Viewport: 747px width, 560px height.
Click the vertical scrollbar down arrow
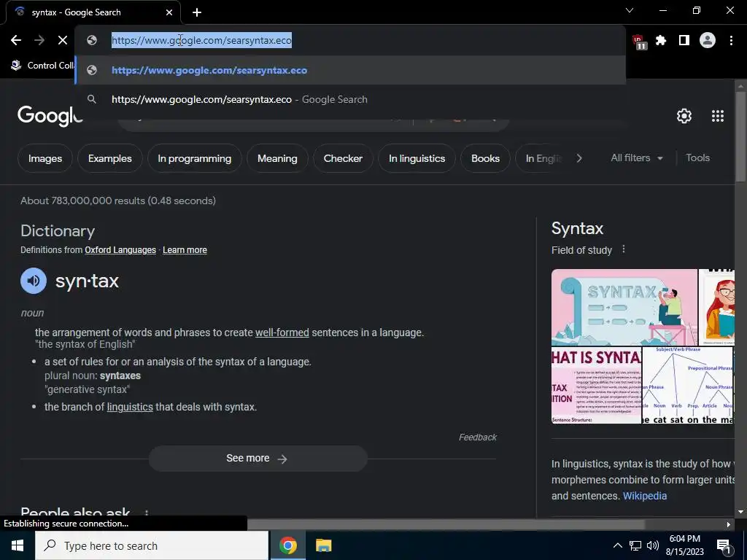click(740, 512)
